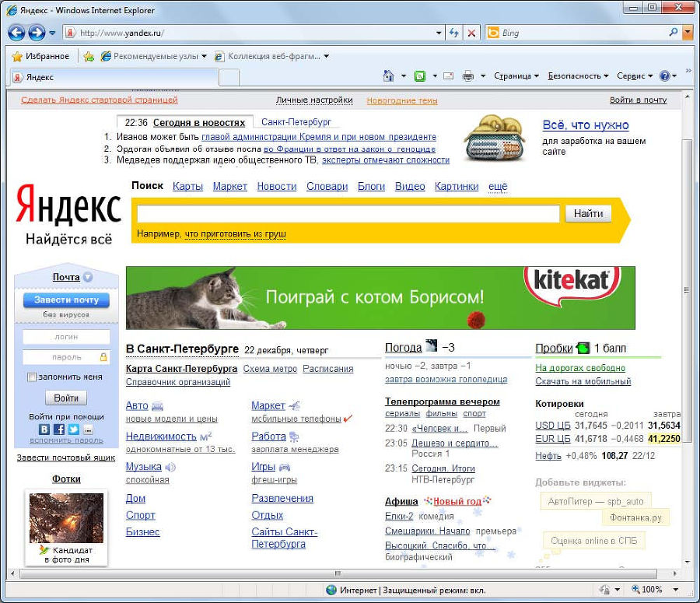Click the Найти search button

[588, 213]
